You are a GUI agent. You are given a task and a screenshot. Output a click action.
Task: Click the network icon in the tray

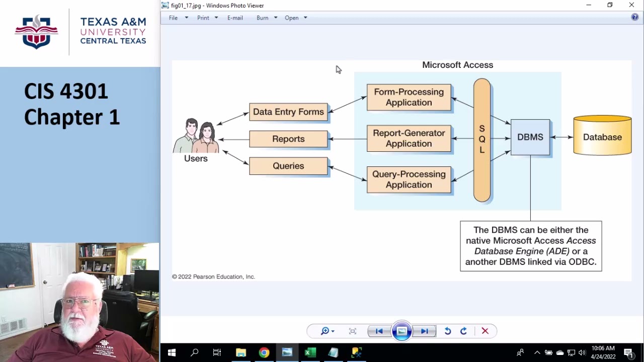point(571,352)
